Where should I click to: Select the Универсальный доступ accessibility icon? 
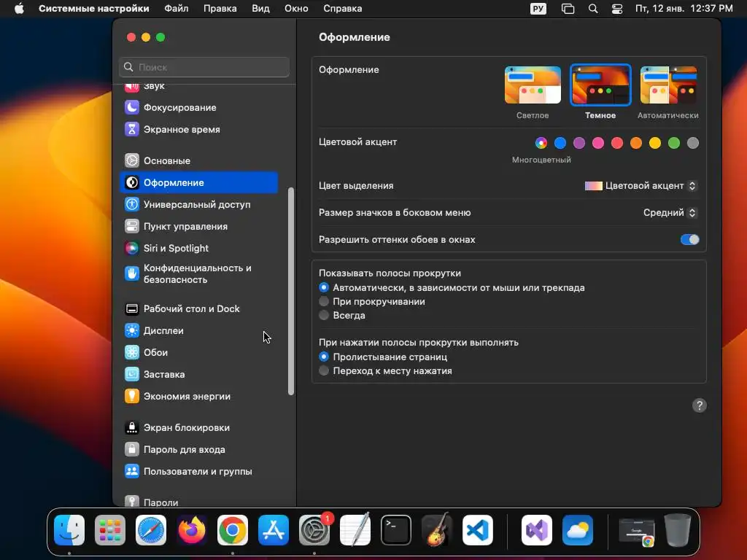pos(132,205)
